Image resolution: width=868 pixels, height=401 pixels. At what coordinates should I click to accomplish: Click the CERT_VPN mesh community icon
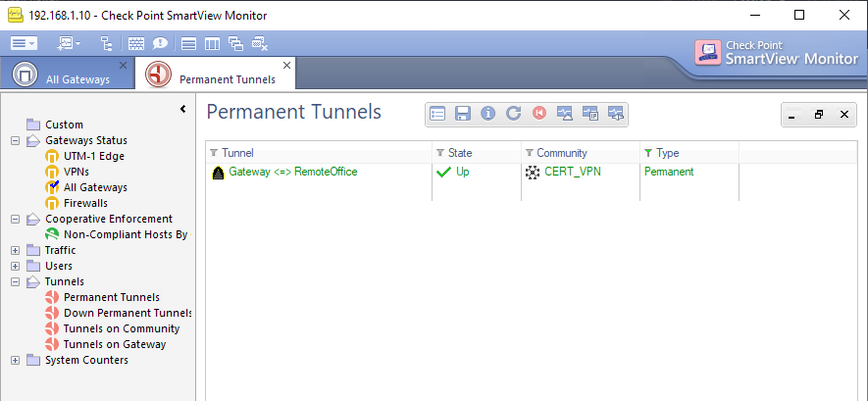pos(532,173)
